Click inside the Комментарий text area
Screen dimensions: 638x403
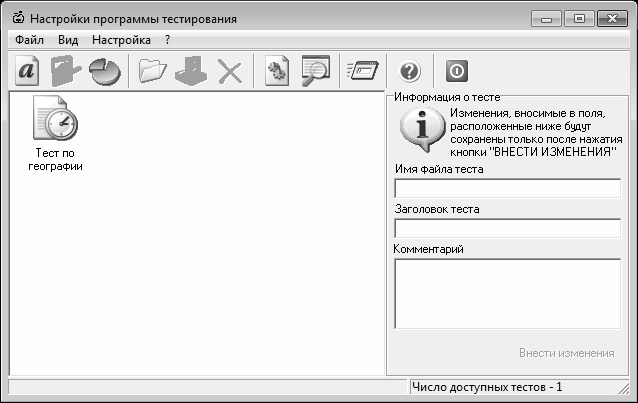pyautogui.click(x=507, y=293)
